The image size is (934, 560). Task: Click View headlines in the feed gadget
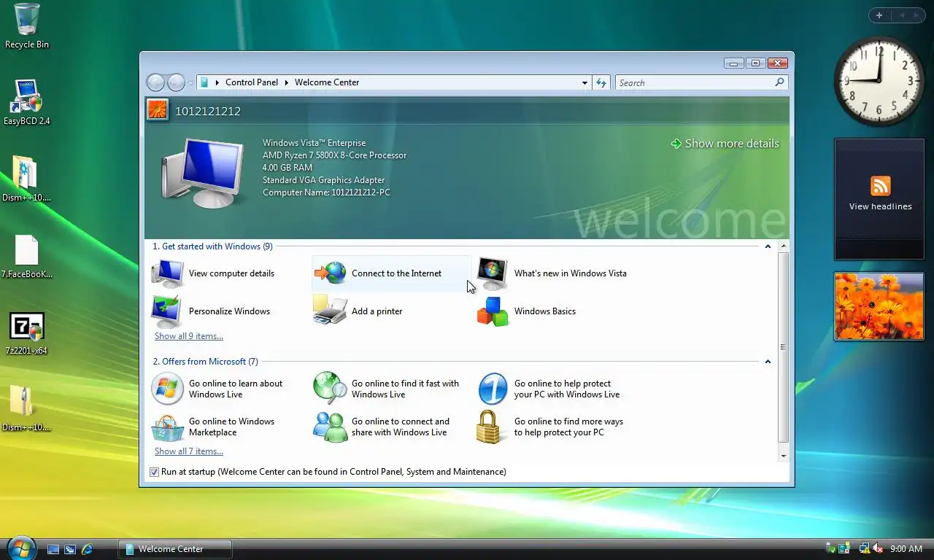880,206
